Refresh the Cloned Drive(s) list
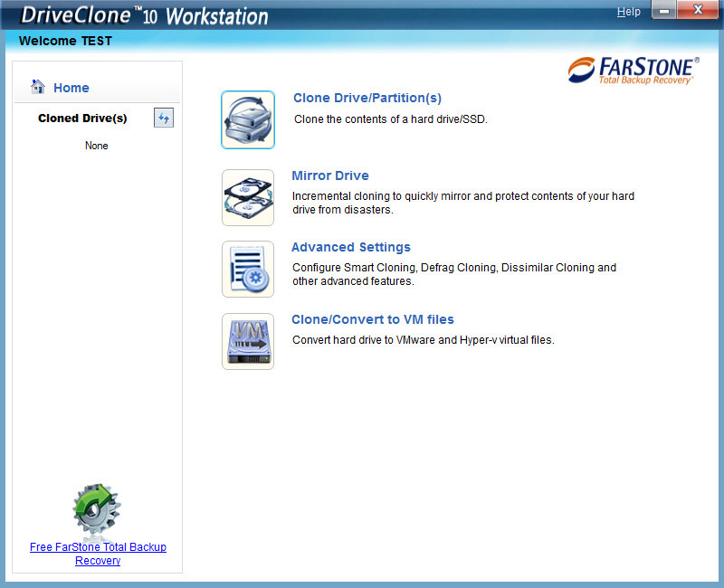 pyautogui.click(x=164, y=119)
